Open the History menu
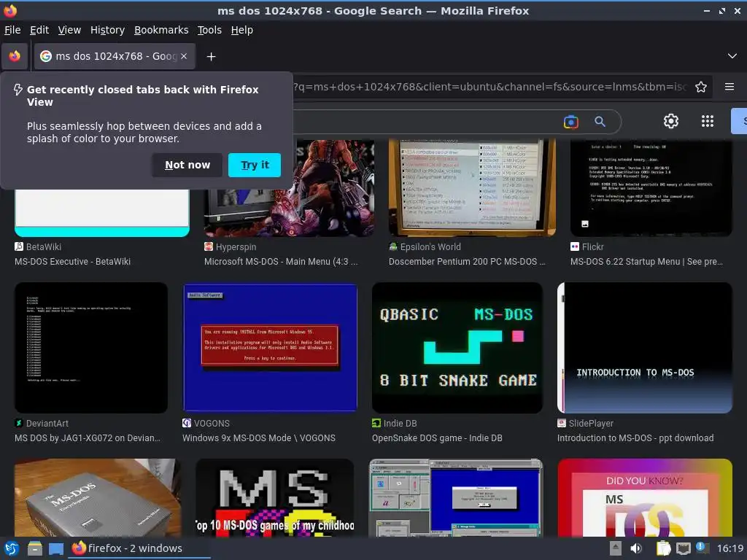This screenshot has height=560, width=747. (108, 30)
